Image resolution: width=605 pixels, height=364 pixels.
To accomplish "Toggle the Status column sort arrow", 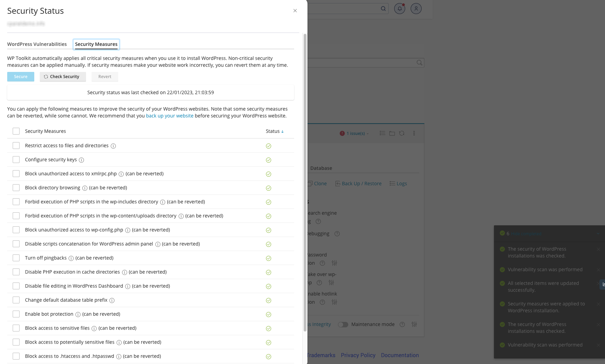I will [x=282, y=131].
